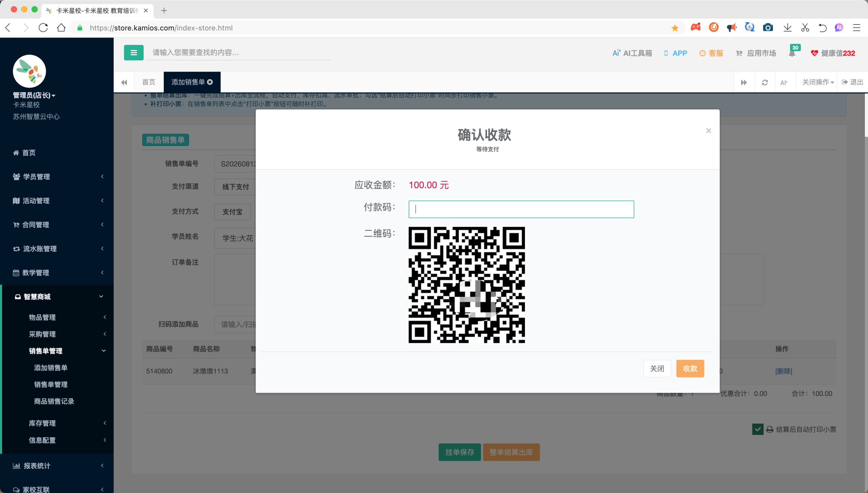Viewport: 868px width, 493px height.
Task: Click the browser home icon
Action: tap(61, 28)
